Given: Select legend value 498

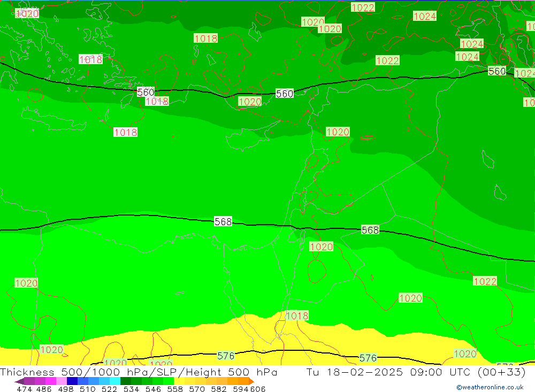Looking at the screenshot, I should (x=65, y=389).
